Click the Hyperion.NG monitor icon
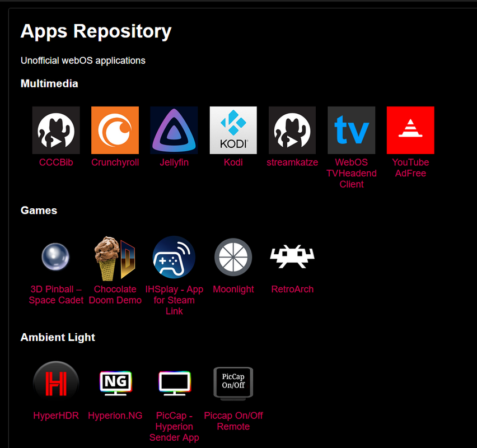Viewport: 477px width, 448px height. [x=115, y=384]
